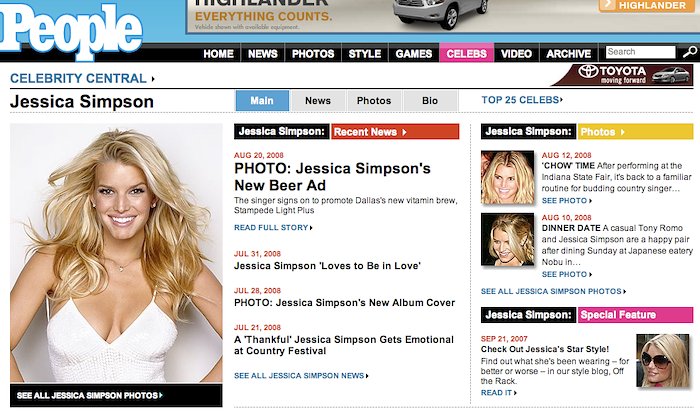The width and height of the screenshot is (700, 416).
Task: Open the Toyota moving forward ad
Action: pos(623,75)
